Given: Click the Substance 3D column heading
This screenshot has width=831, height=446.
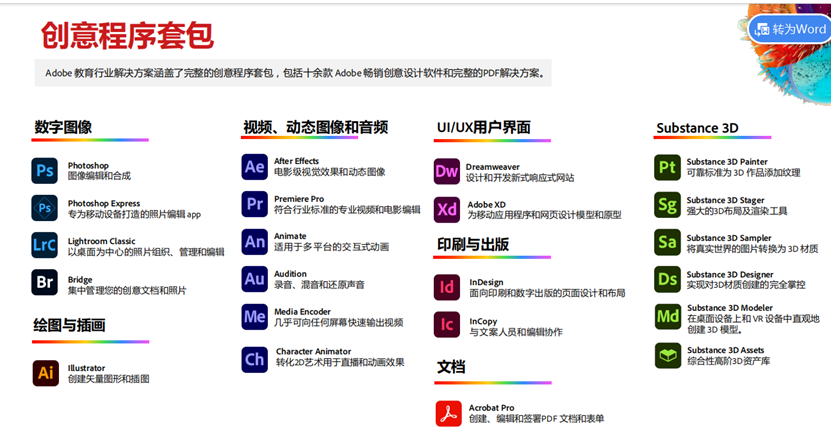Looking at the screenshot, I should [697, 128].
